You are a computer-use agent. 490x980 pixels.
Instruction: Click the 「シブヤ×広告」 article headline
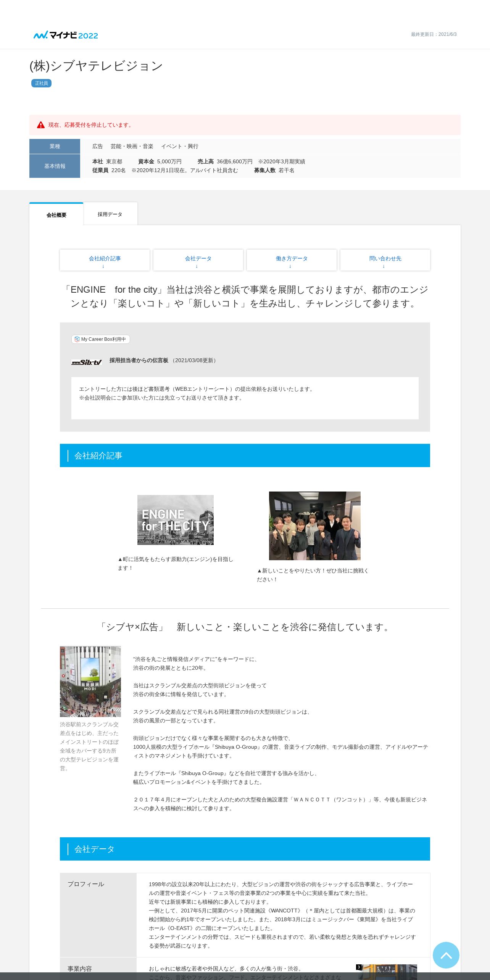[245, 627]
